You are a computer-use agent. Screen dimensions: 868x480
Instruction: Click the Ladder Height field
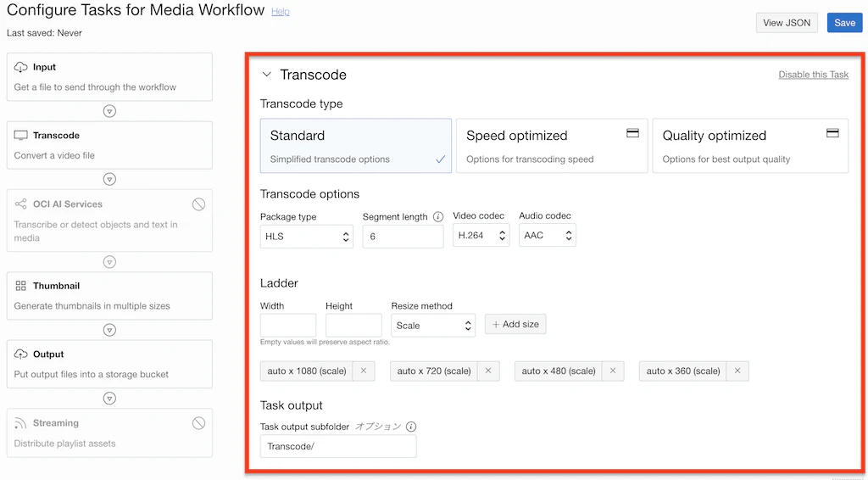(x=353, y=326)
